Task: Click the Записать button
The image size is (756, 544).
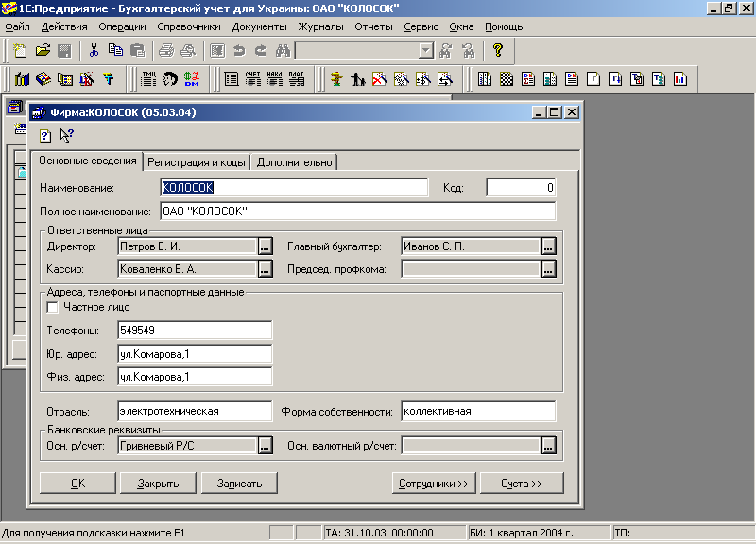Action: tap(239, 484)
